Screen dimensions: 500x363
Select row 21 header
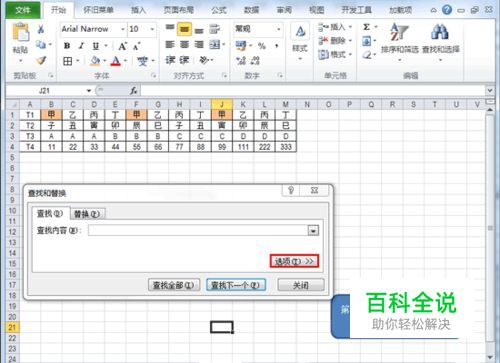pyautogui.click(x=12, y=327)
